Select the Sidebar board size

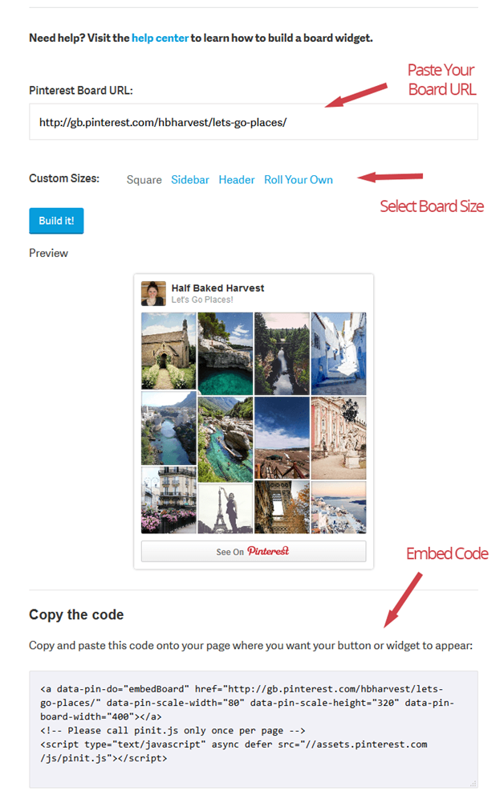(189, 180)
